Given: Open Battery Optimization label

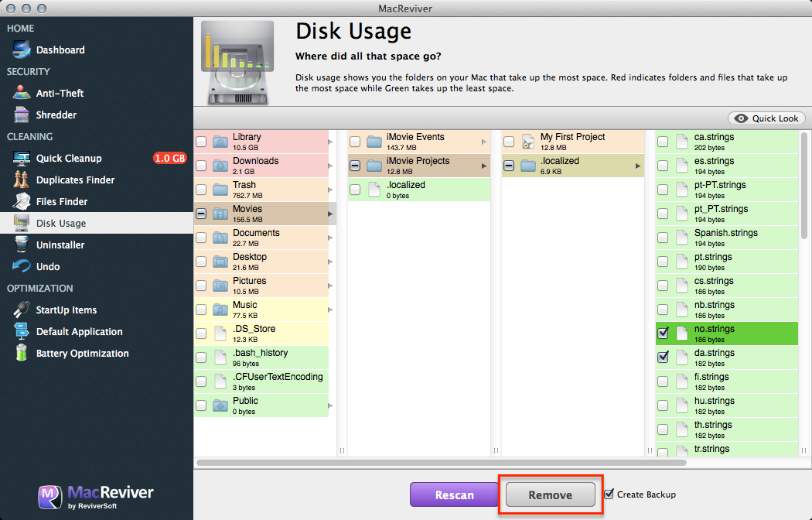Looking at the screenshot, I should pos(82,353).
